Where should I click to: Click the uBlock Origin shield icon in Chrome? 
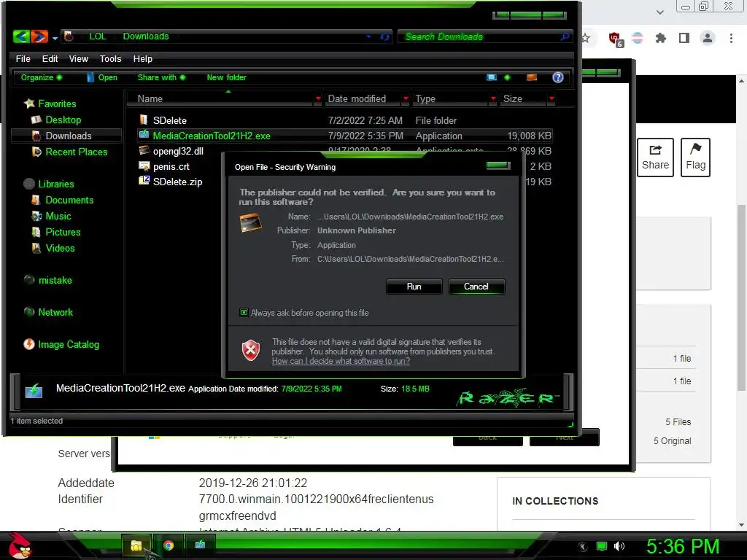615,39
